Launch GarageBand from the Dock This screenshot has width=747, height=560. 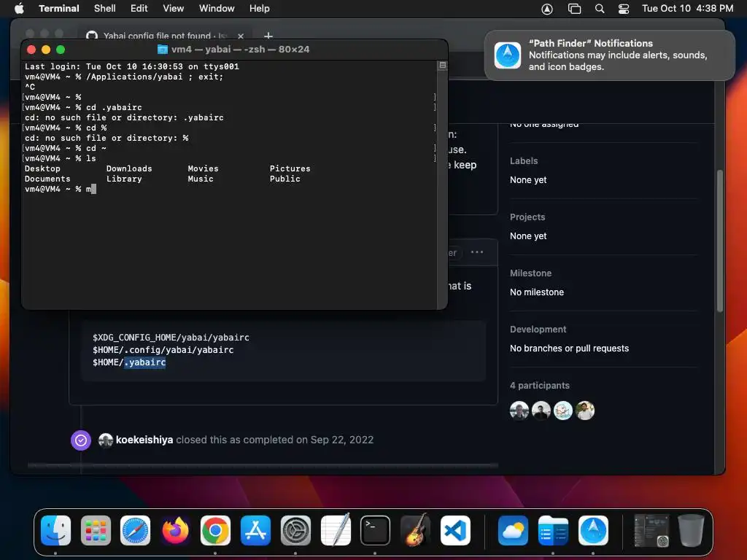click(415, 530)
